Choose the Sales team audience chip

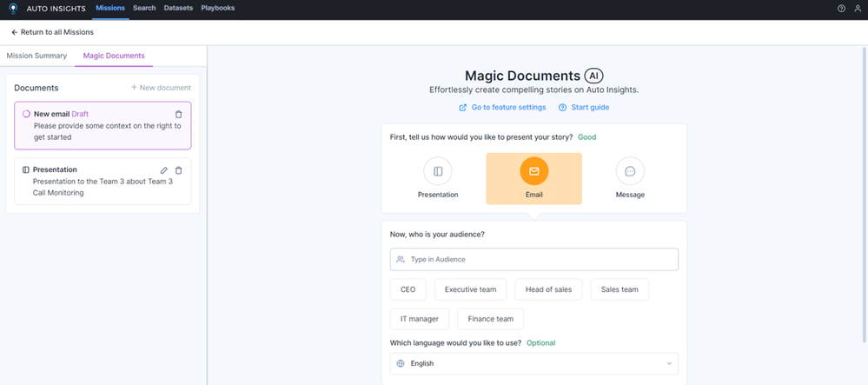[620, 289]
